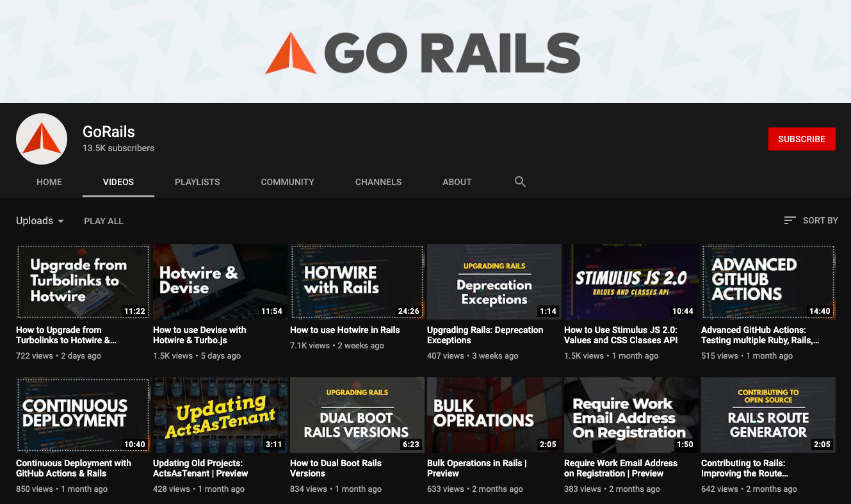The width and height of the screenshot is (851, 504).
Task: Click the 3:11 duration badge
Action: coord(274,444)
